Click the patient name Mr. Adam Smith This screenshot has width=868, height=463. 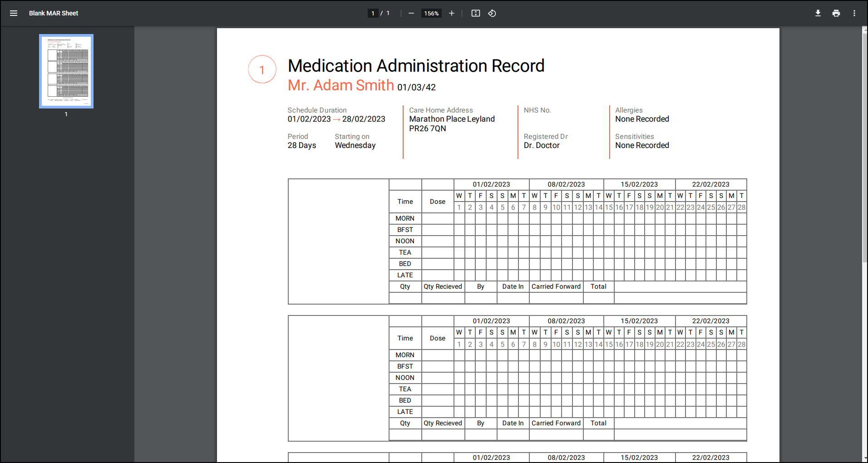[x=340, y=85]
